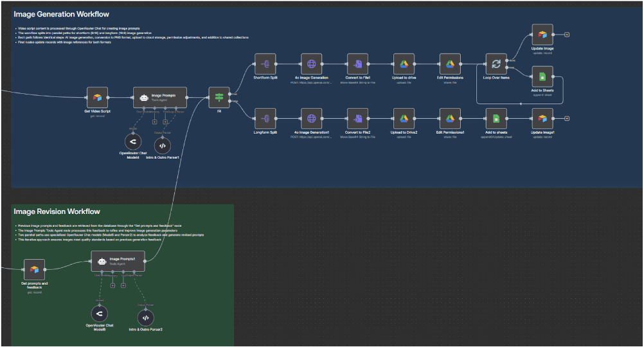The width and height of the screenshot is (644, 347).
Task: Add a Memory sub-node to Image Prompts
Action: 154,121
